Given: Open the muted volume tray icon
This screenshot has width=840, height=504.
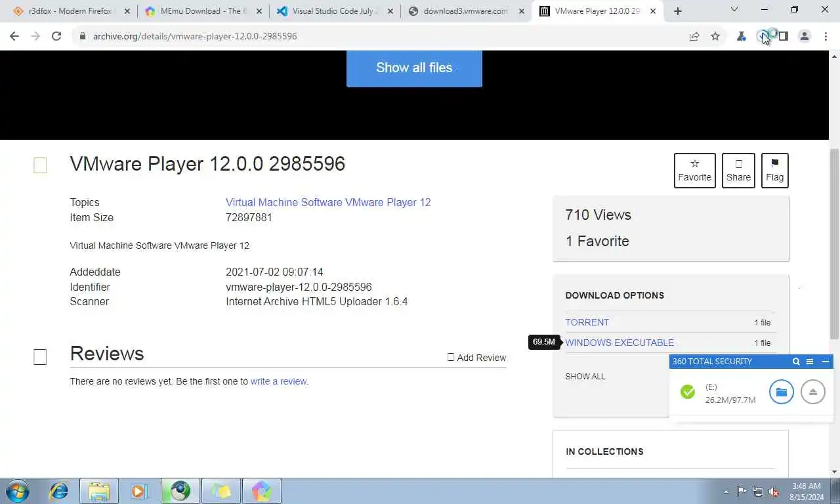Looking at the screenshot, I should 774,492.
